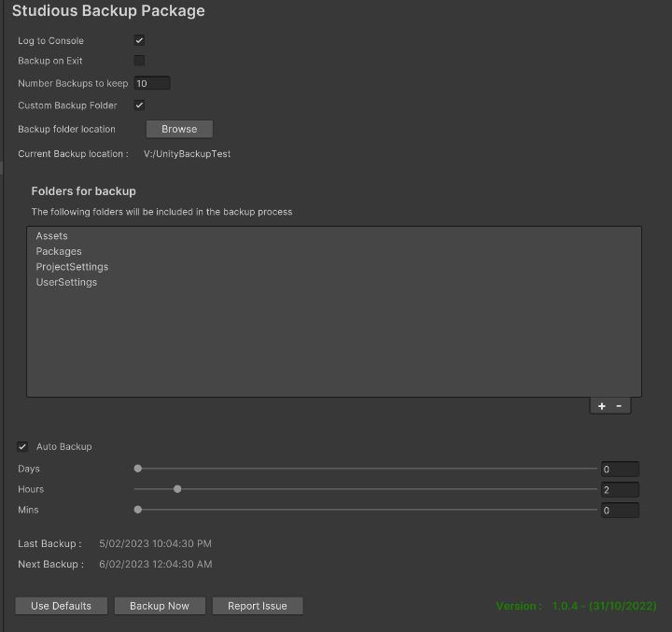Viewport: 672px width, 632px height.
Task: Enable the Backup on Exit checkbox
Action: pyautogui.click(x=139, y=61)
